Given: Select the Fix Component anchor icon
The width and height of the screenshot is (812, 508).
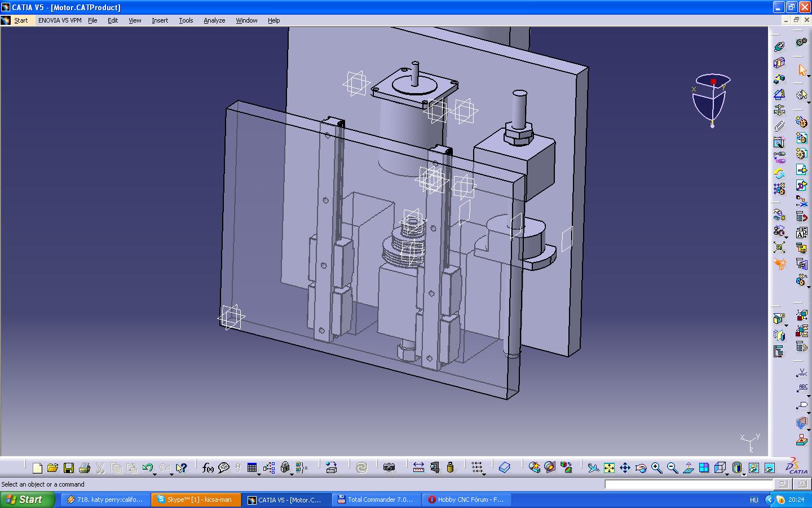Looking at the screenshot, I should pos(779,110).
